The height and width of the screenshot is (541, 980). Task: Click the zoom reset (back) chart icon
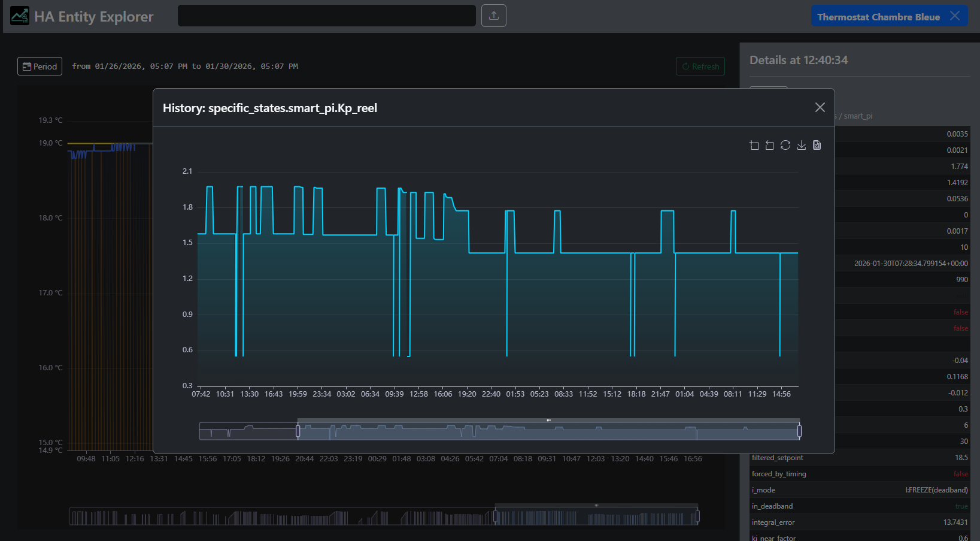pyautogui.click(x=770, y=146)
